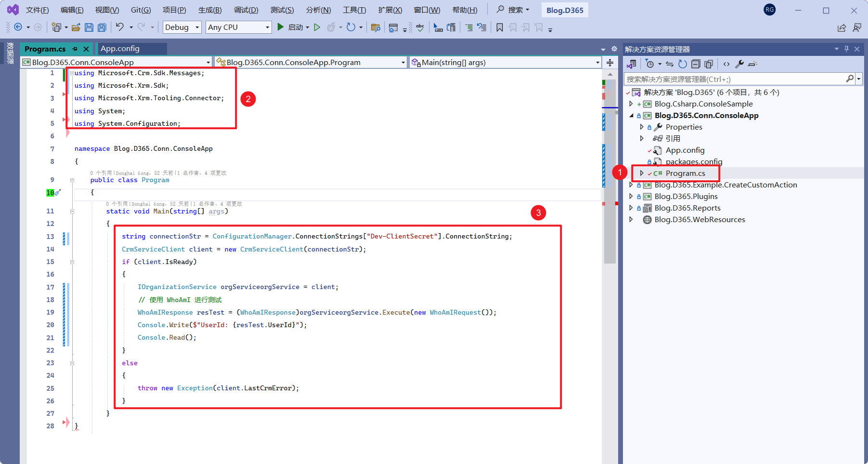This screenshot has height=464, width=868.
Task: Expand the Properties folder node
Action: [642, 127]
